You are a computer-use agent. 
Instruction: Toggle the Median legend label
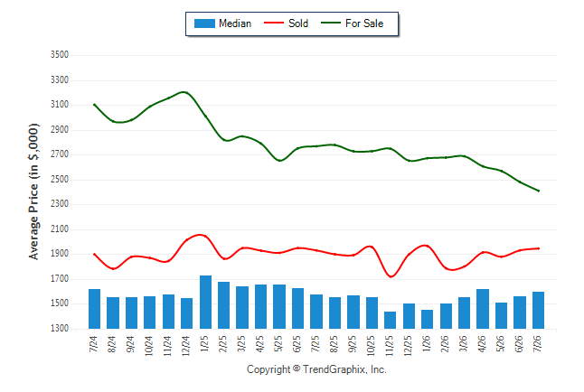[235, 23]
